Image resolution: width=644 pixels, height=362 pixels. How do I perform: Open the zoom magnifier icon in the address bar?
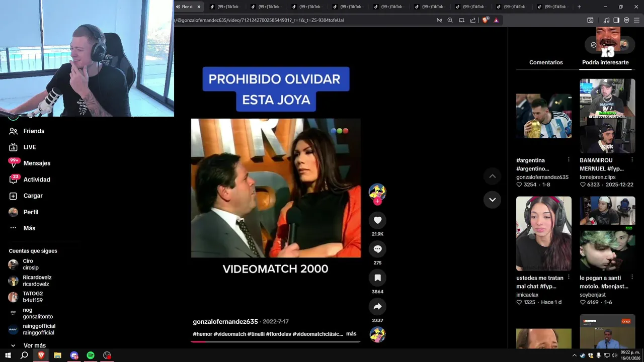click(x=450, y=20)
